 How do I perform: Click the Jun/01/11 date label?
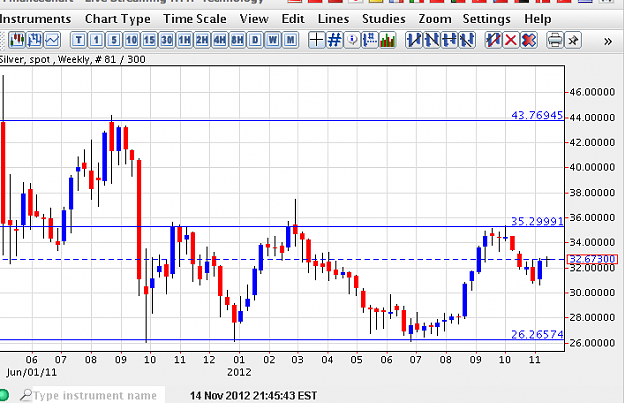pyautogui.click(x=31, y=372)
